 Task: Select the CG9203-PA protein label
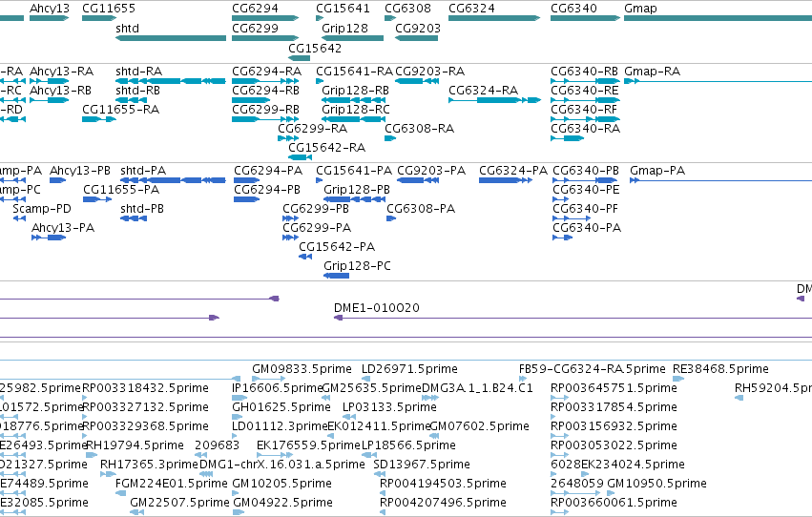431,170
